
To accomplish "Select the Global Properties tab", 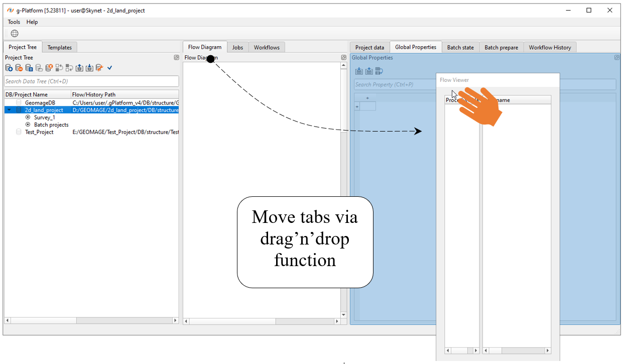I will point(416,47).
